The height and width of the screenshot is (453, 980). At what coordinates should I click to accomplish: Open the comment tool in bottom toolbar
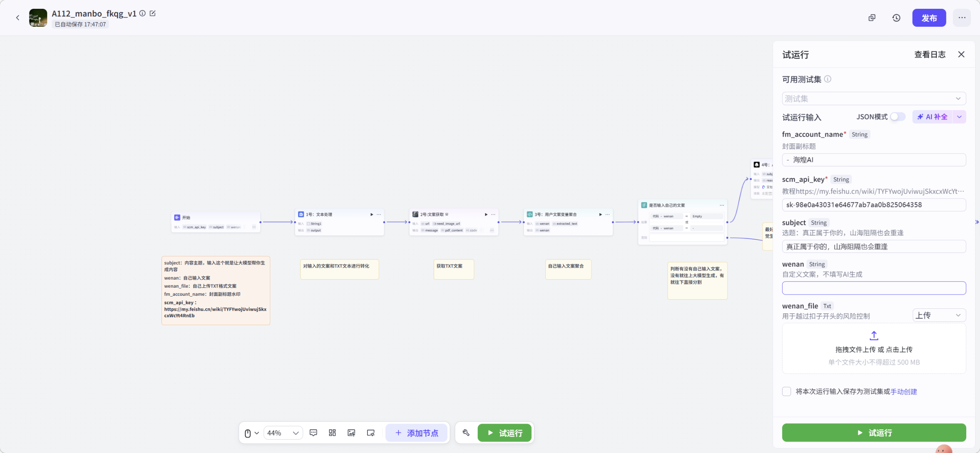tap(313, 433)
